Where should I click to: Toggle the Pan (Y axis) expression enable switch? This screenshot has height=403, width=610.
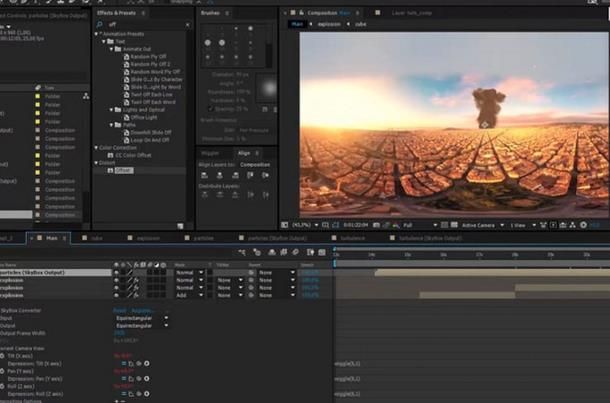tap(124, 379)
